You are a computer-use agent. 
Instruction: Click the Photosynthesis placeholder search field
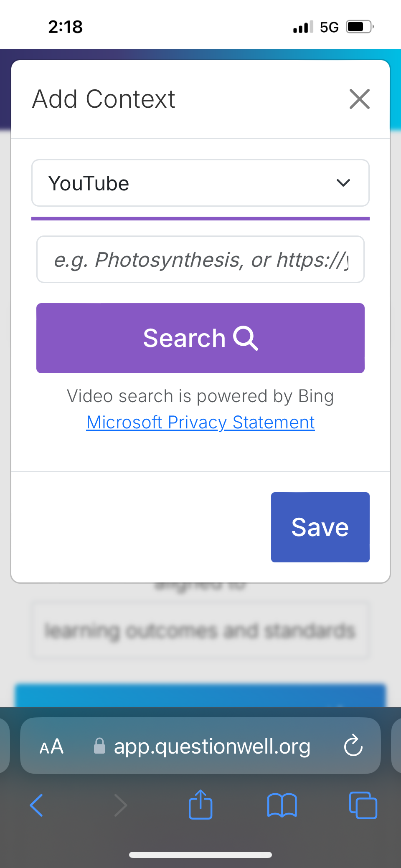coord(200,260)
